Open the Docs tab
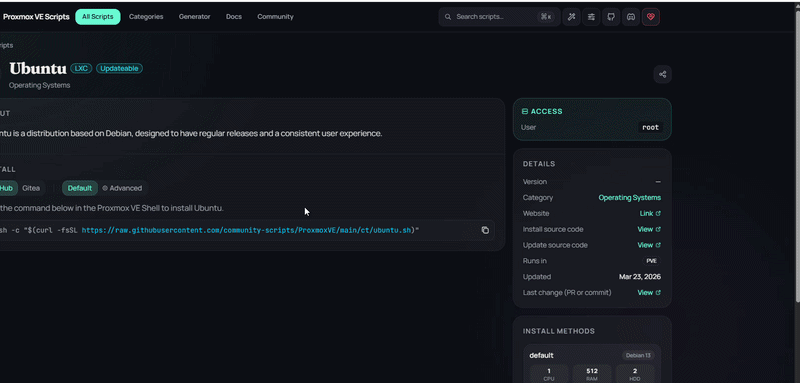The width and height of the screenshot is (800, 383). pos(234,17)
